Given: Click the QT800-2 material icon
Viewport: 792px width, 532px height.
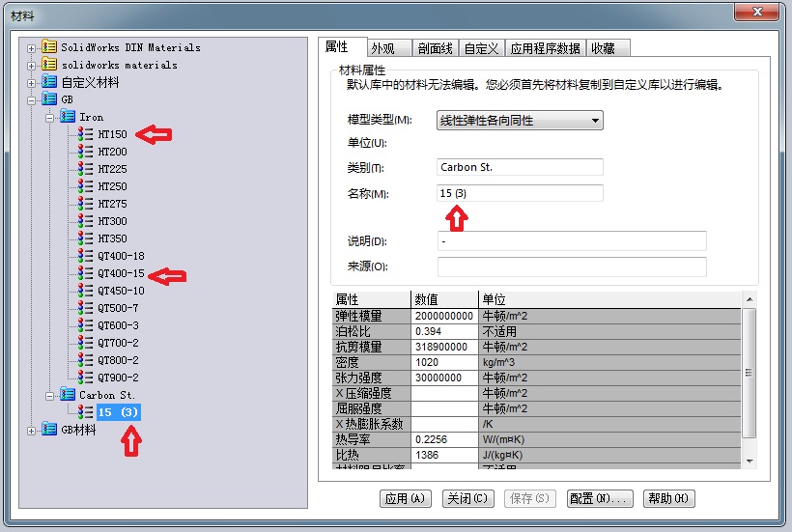Looking at the screenshot, I should (85, 360).
